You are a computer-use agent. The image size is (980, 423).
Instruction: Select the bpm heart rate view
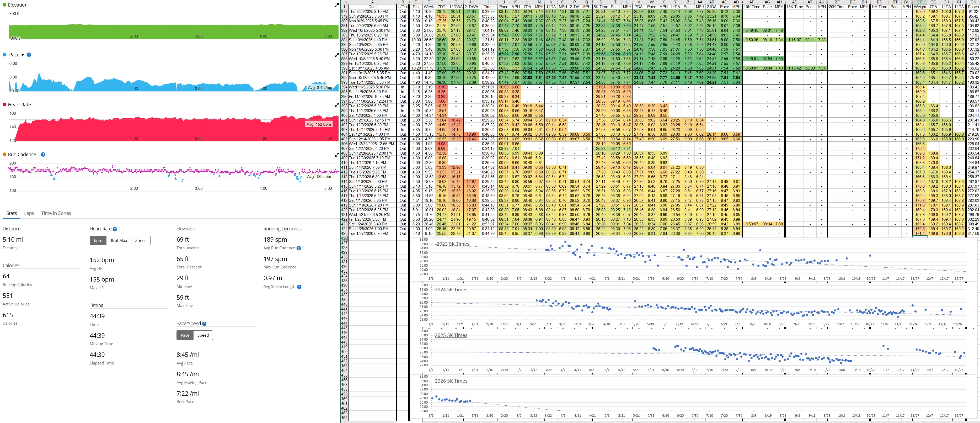[x=98, y=241]
